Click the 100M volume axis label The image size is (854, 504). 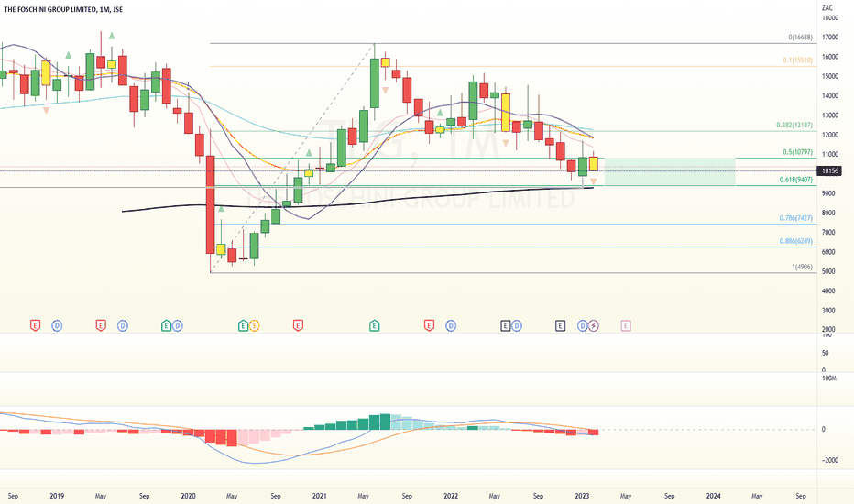(828, 378)
